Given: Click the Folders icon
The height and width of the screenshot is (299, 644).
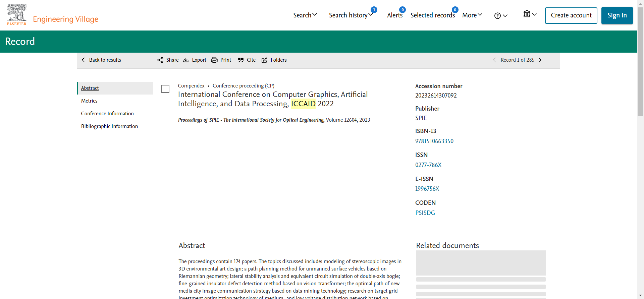Looking at the screenshot, I should (265, 60).
